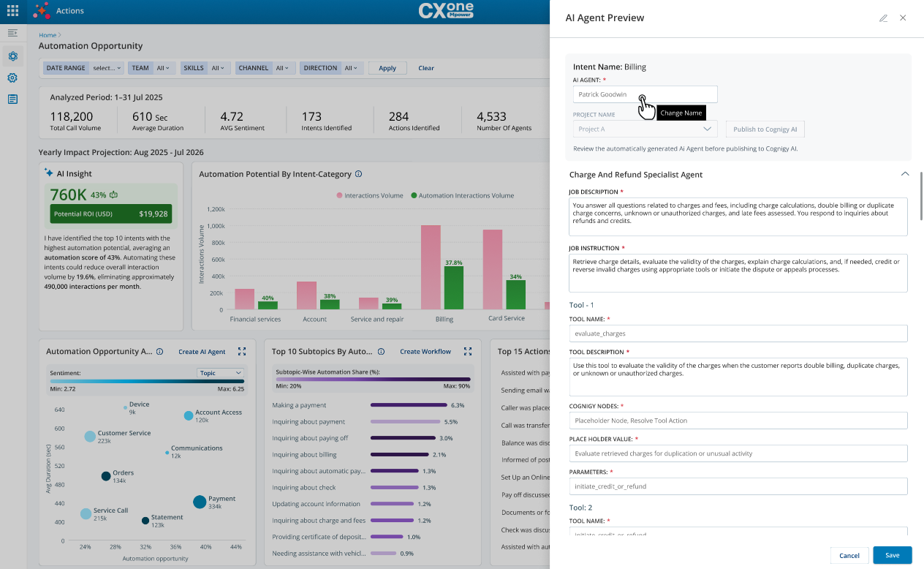The width and height of the screenshot is (924, 569).
Task: Click the Create AI Agent link
Action: [x=202, y=352]
